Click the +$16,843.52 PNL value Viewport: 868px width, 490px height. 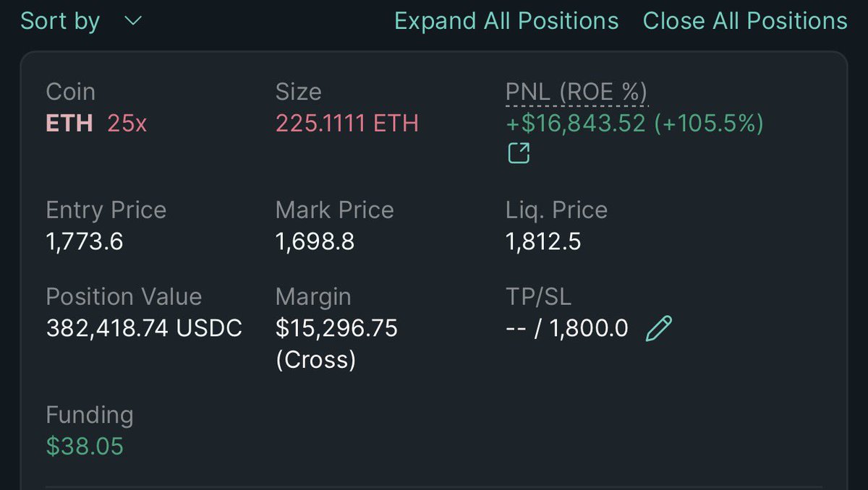coord(576,124)
